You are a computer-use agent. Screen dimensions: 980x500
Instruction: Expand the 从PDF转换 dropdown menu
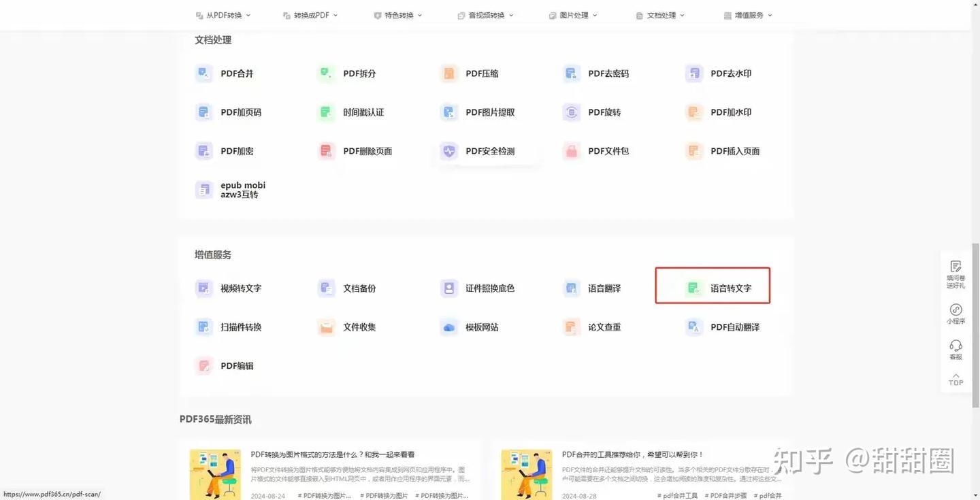pos(223,15)
